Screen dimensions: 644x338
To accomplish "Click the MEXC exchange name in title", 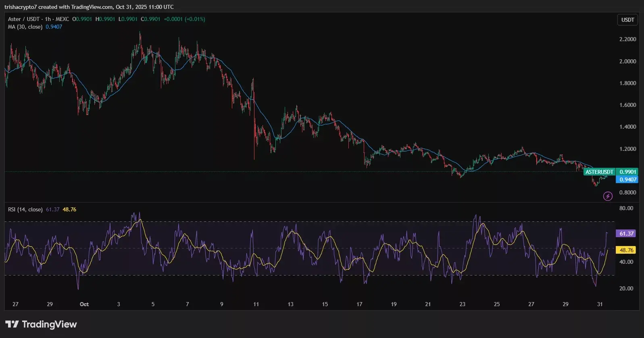I will click(62, 19).
